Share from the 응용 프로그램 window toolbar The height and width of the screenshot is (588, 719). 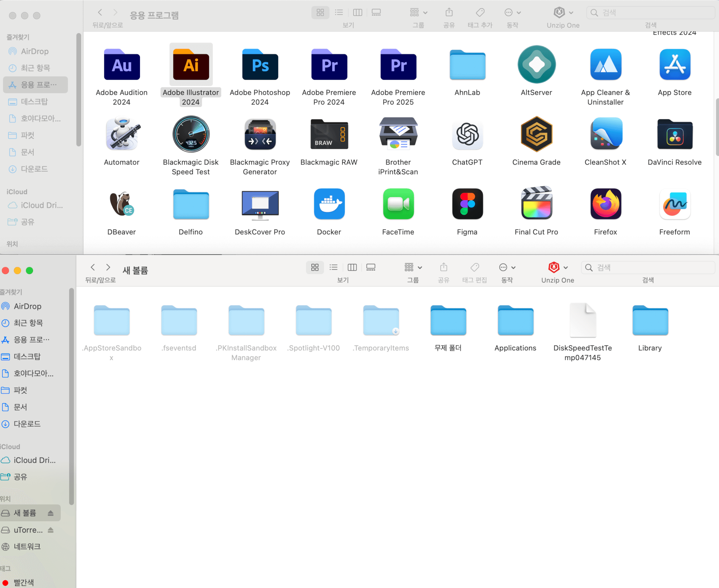click(x=449, y=13)
